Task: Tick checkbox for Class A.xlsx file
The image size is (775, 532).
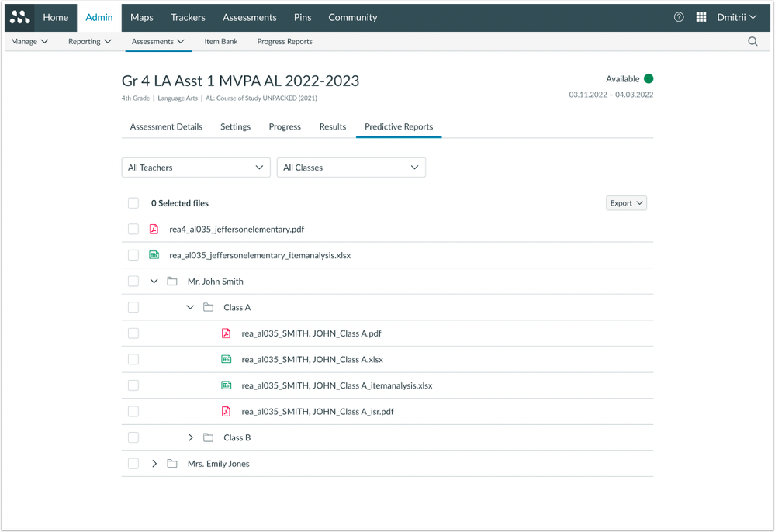Action: coord(133,360)
